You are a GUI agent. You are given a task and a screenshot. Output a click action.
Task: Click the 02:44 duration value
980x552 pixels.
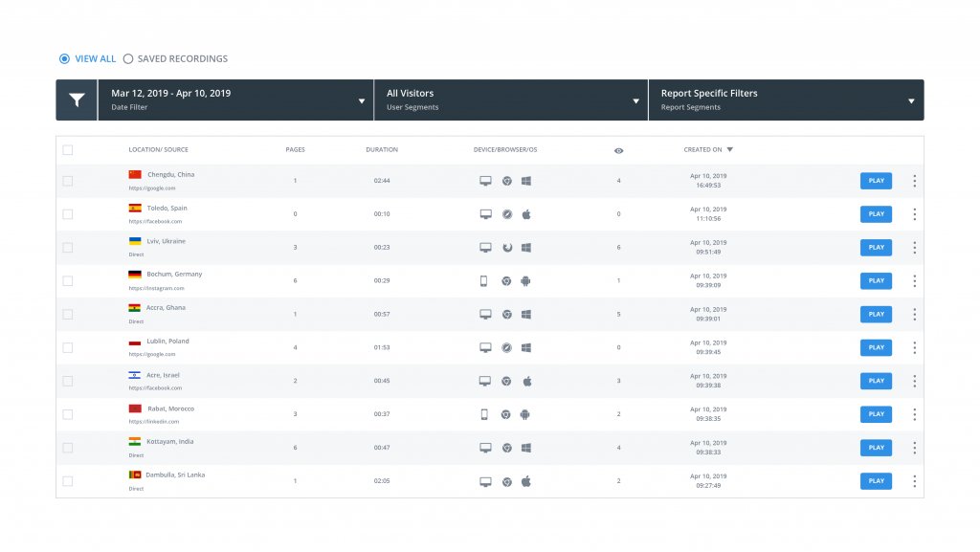click(382, 181)
